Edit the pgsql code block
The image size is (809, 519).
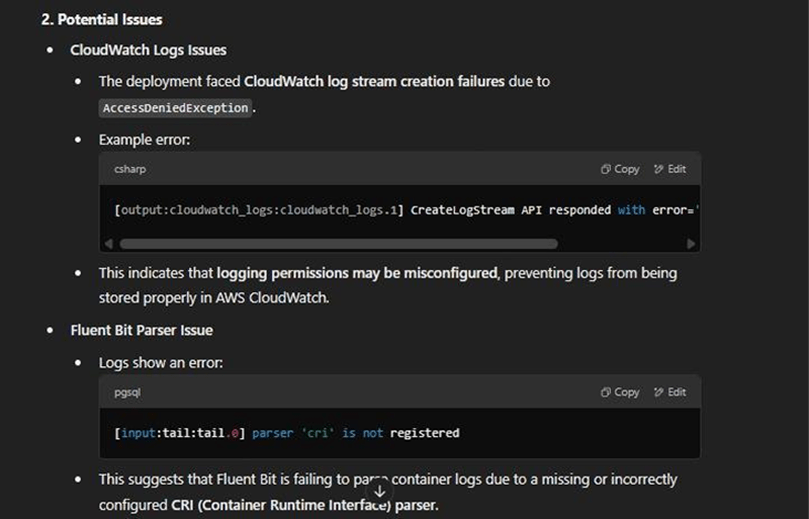[x=670, y=392]
